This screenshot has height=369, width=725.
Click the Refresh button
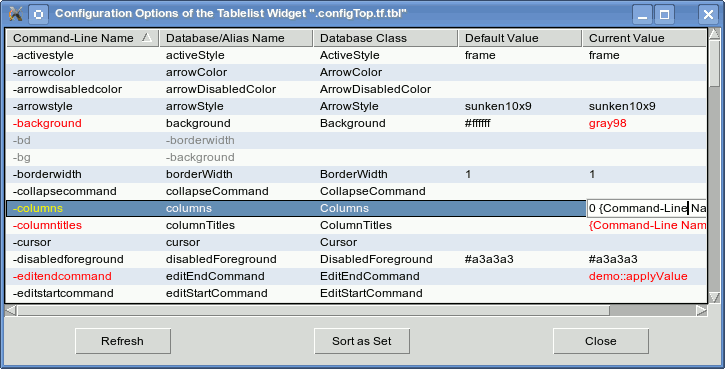tap(123, 341)
